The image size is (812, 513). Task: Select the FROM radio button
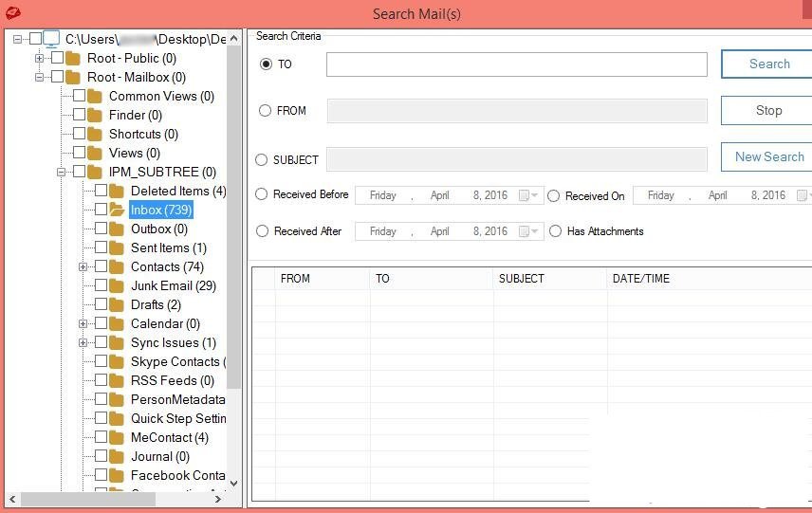tap(266, 111)
